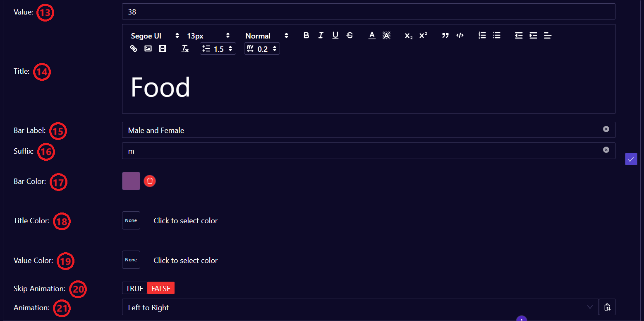The height and width of the screenshot is (321, 644).
Task: Open the Title Color picker labeled None
Action: coord(131,220)
